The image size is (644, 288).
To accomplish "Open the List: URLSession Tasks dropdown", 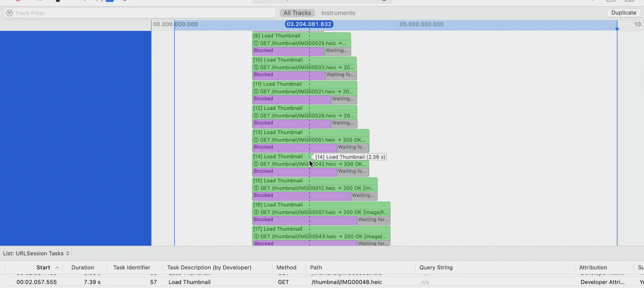I will tap(36, 253).
